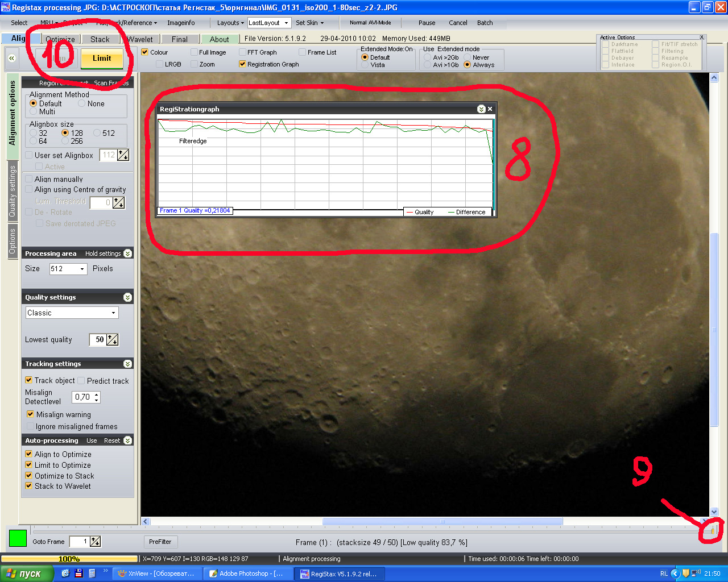Expand the LastLayout layouts combo box
The height and width of the screenshot is (582, 728).
[x=286, y=23]
